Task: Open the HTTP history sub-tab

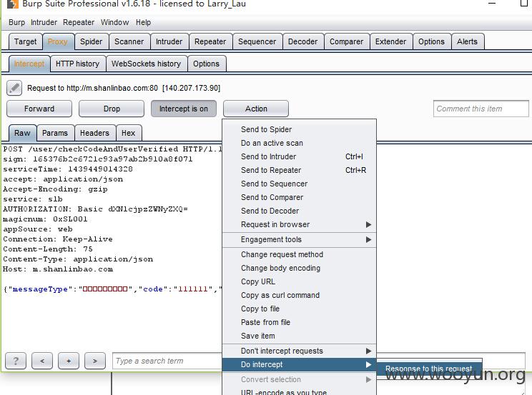Action: point(78,64)
